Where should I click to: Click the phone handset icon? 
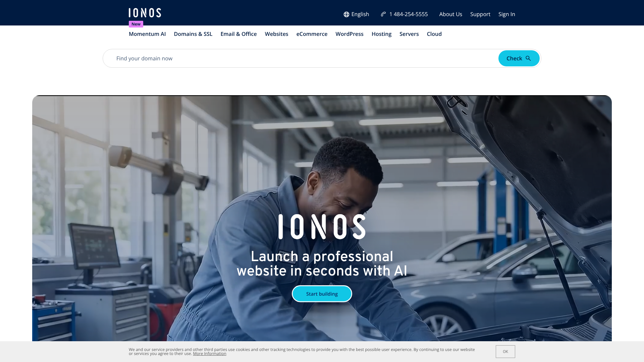point(383,14)
